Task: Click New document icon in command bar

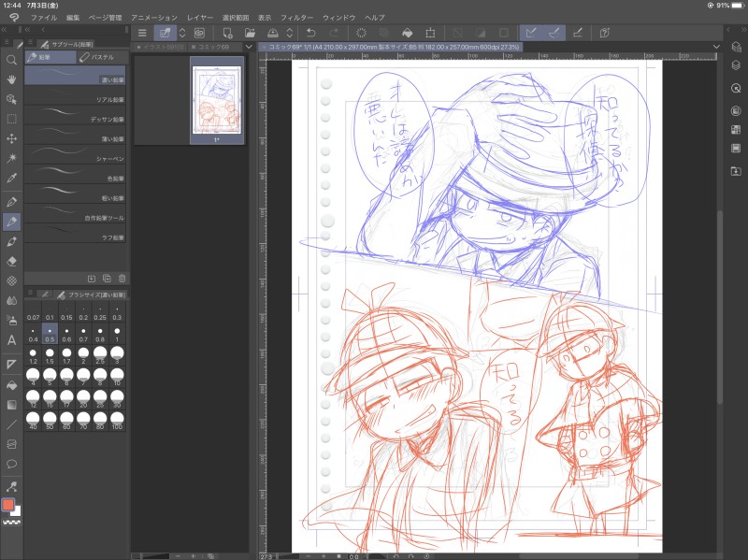Action: pyautogui.click(x=227, y=33)
